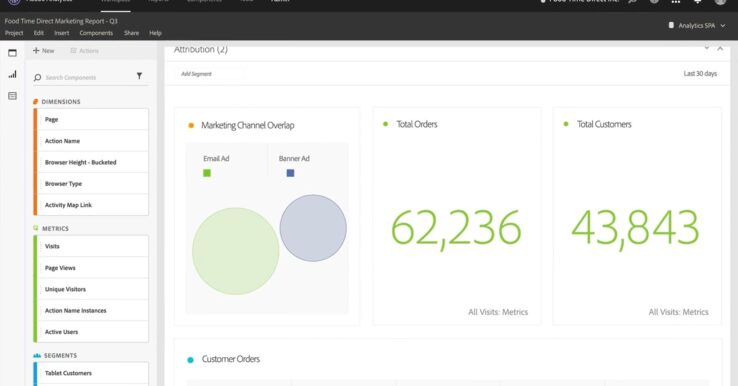738x386 pixels.
Task: Open the Visualizations bar-chart rail icon
Action: [12, 74]
